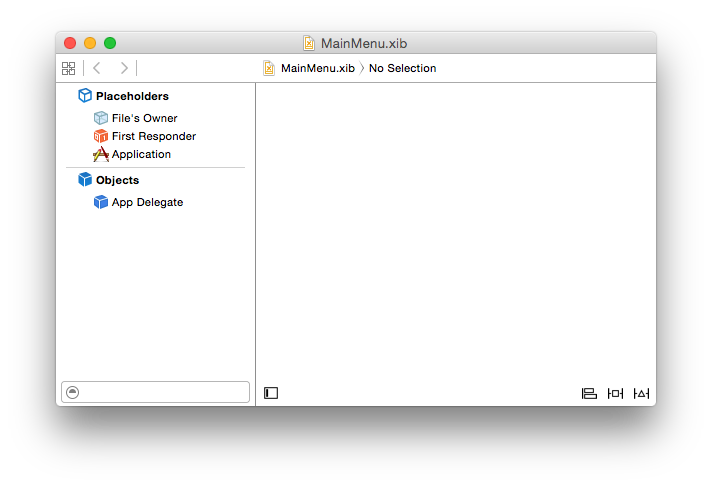The width and height of the screenshot is (712, 486).
Task: Click the First Responder orange cube icon
Action: point(101,136)
